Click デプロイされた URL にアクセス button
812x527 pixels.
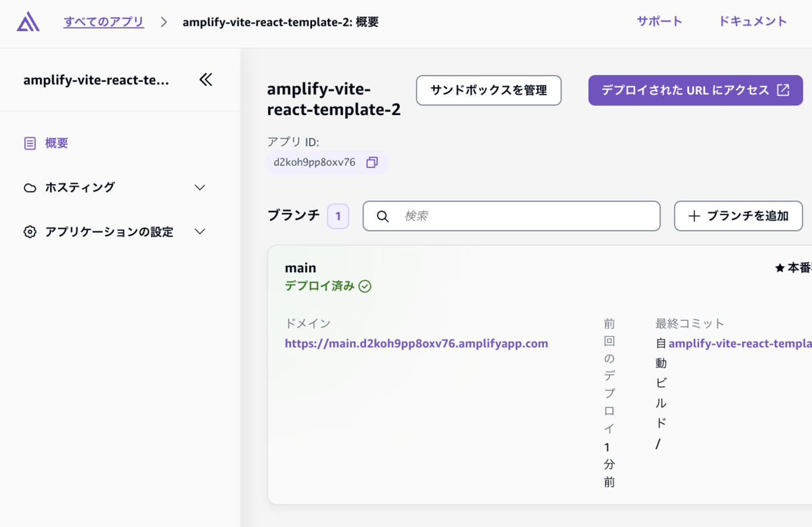696,90
